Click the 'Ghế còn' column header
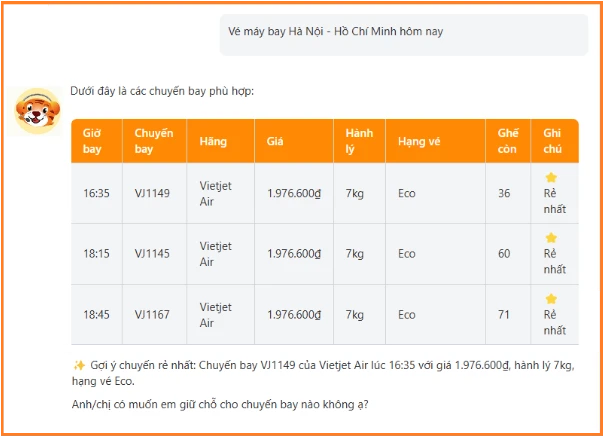The image size is (605, 438). click(507, 141)
